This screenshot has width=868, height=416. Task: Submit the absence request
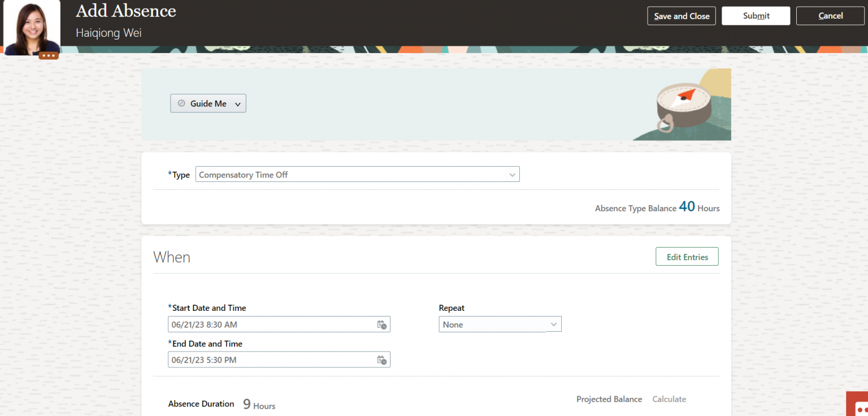756,16
